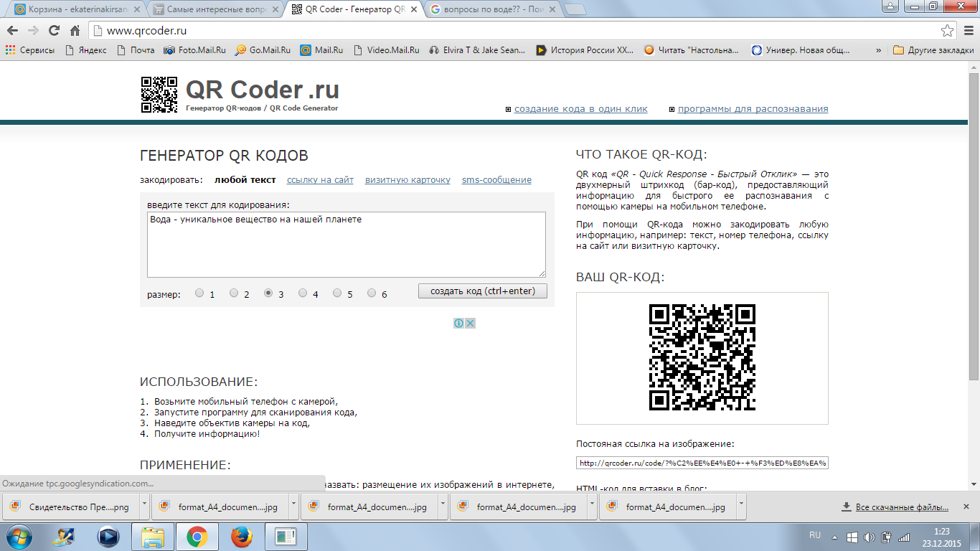Choose the sms-сообщение encoding option
This screenshot has height=551, width=980.
[x=496, y=180]
